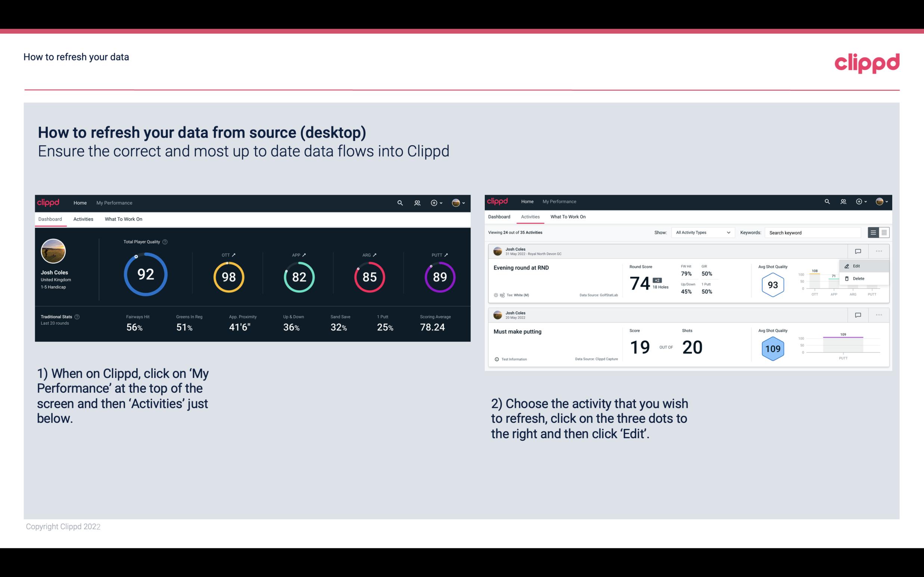Click the three dots menu on Evening round
This screenshot has width=924, height=577.
coord(879,250)
